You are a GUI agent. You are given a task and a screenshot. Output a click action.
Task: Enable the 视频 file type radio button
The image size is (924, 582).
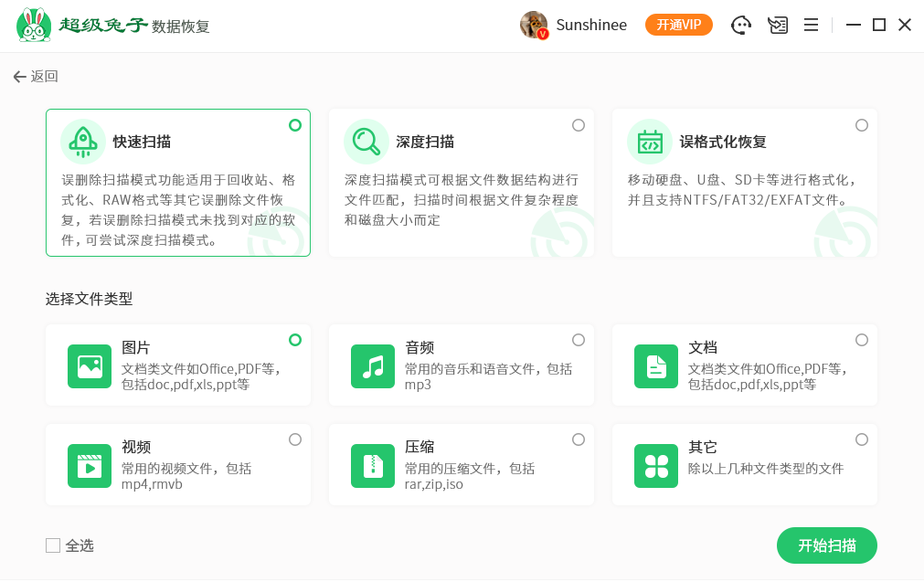[295, 439]
